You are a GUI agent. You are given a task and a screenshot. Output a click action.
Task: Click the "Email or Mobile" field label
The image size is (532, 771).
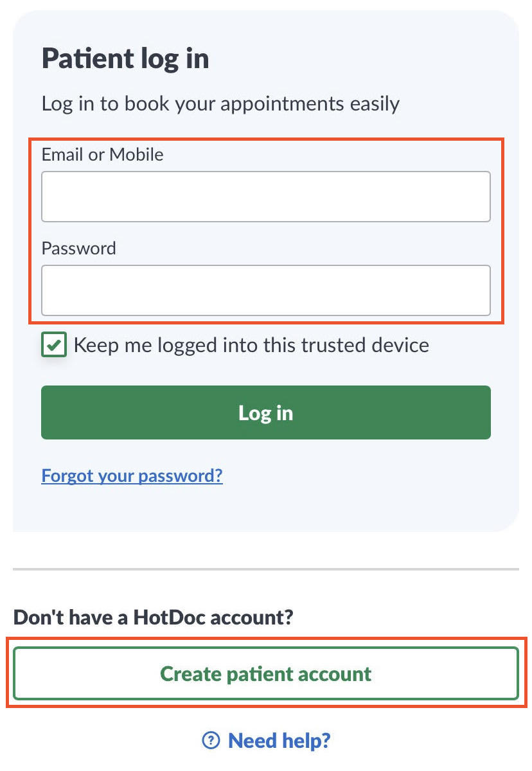(102, 154)
